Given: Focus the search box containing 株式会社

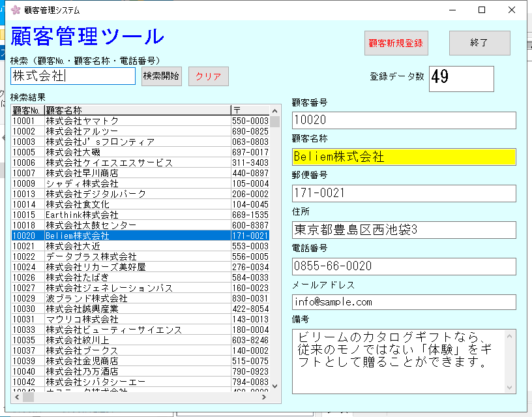Looking at the screenshot, I should (73, 76).
